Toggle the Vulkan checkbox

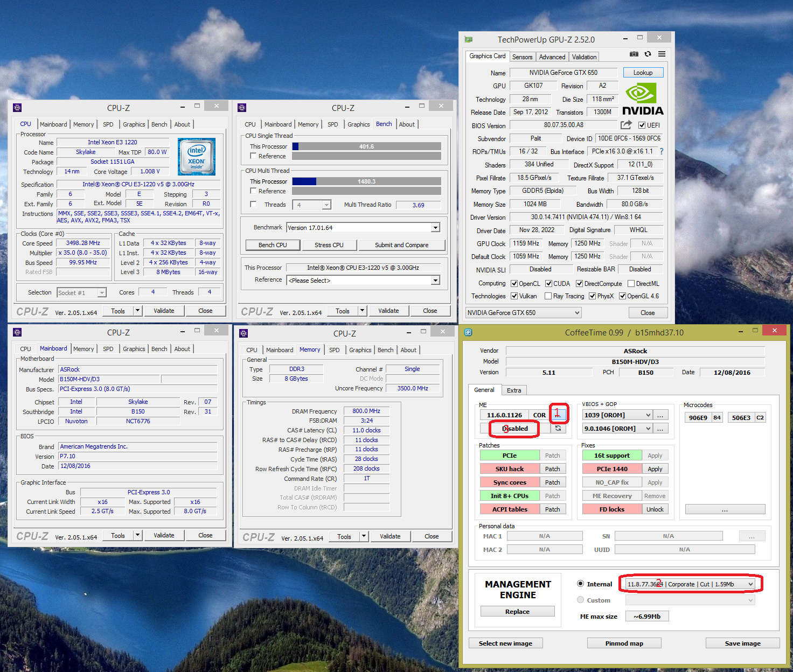tap(514, 296)
